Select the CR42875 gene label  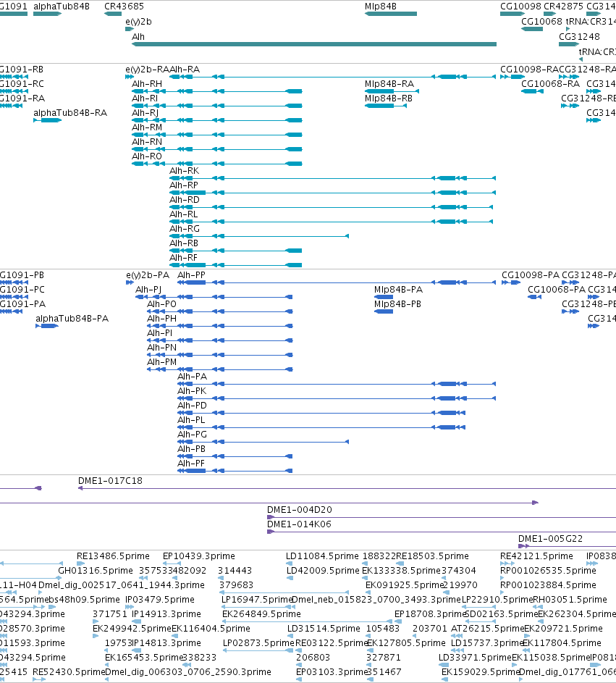pos(563,6)
